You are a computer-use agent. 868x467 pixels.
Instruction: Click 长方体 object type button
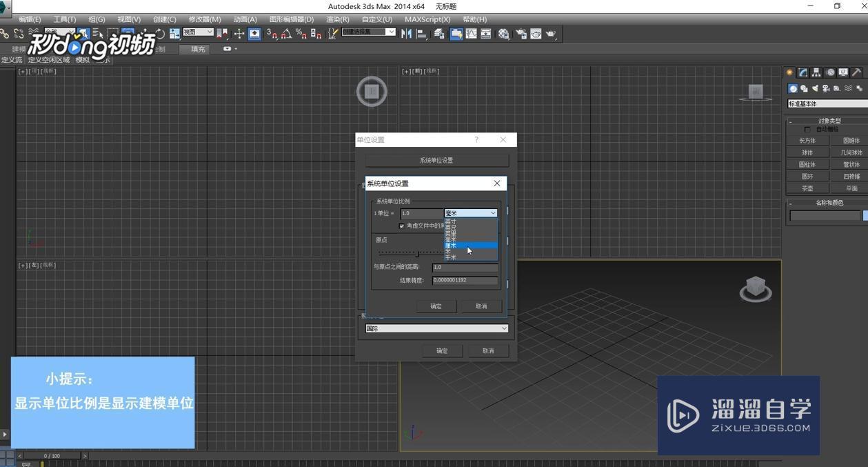(x=807, y=141)
